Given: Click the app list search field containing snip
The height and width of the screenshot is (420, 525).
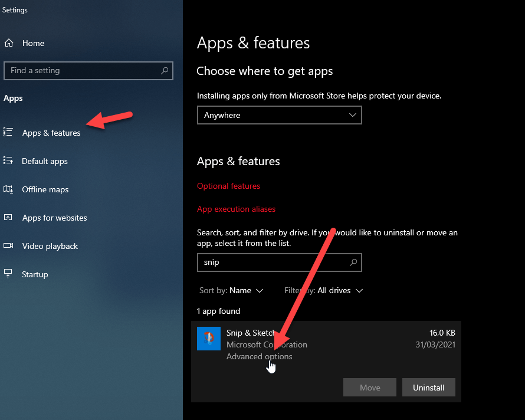Looking at the screenshot, I should 279,262.
